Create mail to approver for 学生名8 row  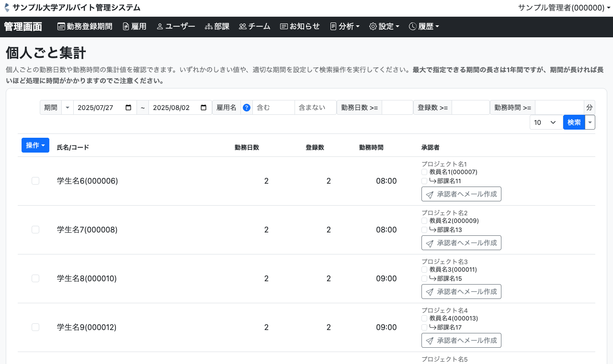tap(461, 291)
